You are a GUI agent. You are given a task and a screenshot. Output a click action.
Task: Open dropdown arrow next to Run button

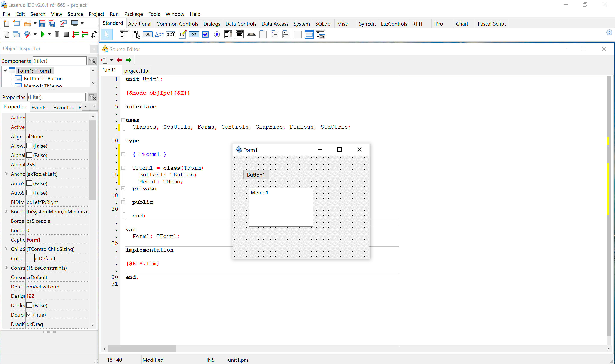coord(49,34)
